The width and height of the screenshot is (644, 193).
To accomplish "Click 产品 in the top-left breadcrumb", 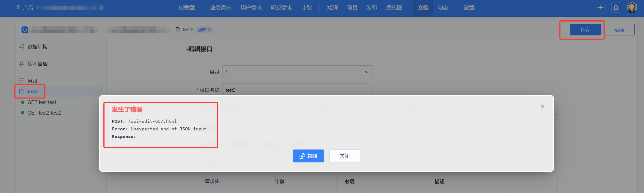I will click(x=28, y=8).
